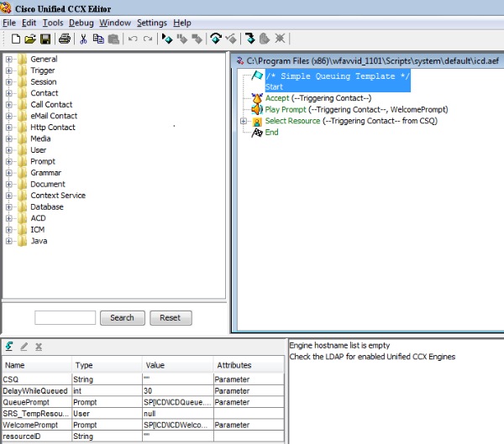Open the Settings menu
The image size is (504, 444).
[x=152, y=23]
